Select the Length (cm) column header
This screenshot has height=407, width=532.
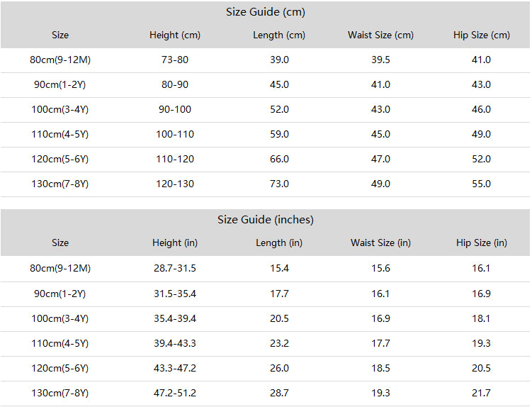pos(279,35)
